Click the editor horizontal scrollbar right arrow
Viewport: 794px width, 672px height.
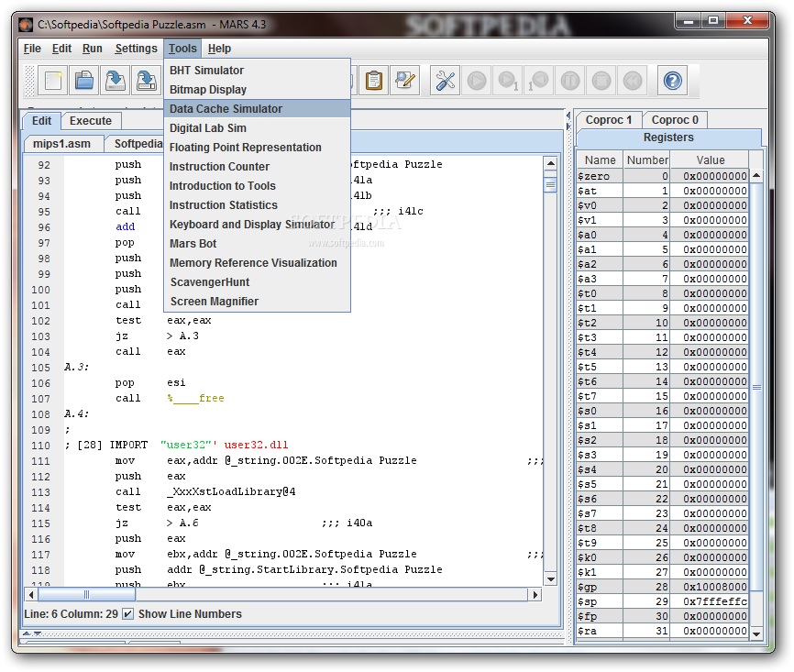point(535,594)
